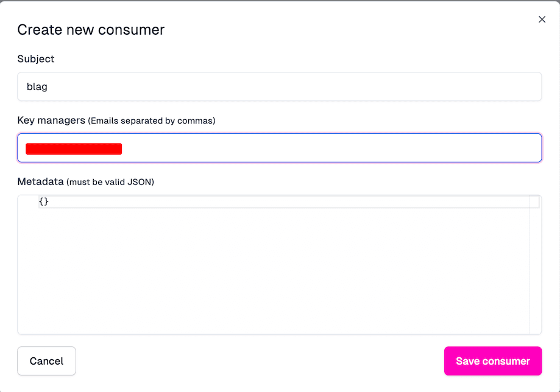Click the highlighted Key managers input
560x392 pixels.
[279, 148]
